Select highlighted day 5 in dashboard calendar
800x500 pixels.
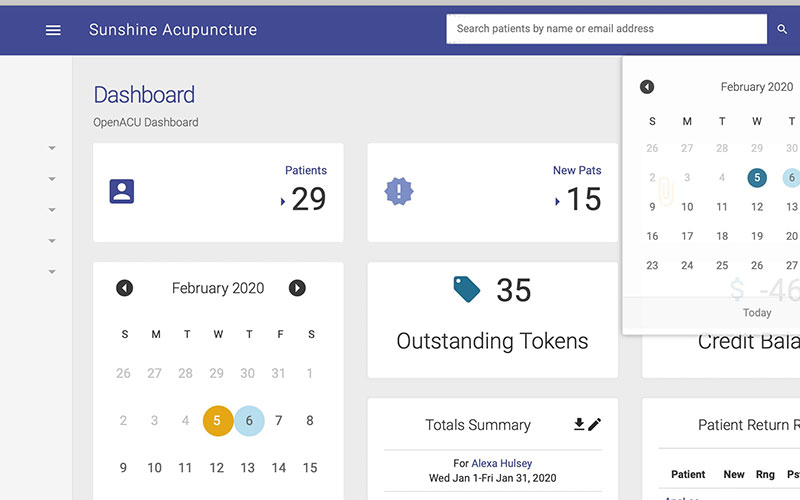[218, 420]
